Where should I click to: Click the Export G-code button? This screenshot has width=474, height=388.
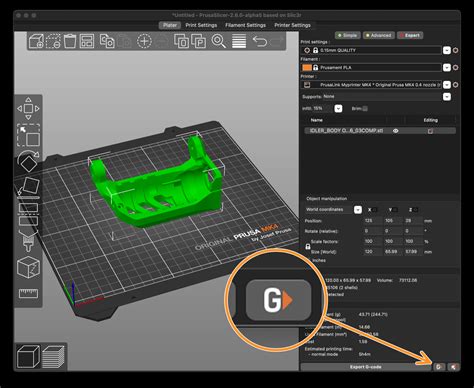tap(366, 367)
